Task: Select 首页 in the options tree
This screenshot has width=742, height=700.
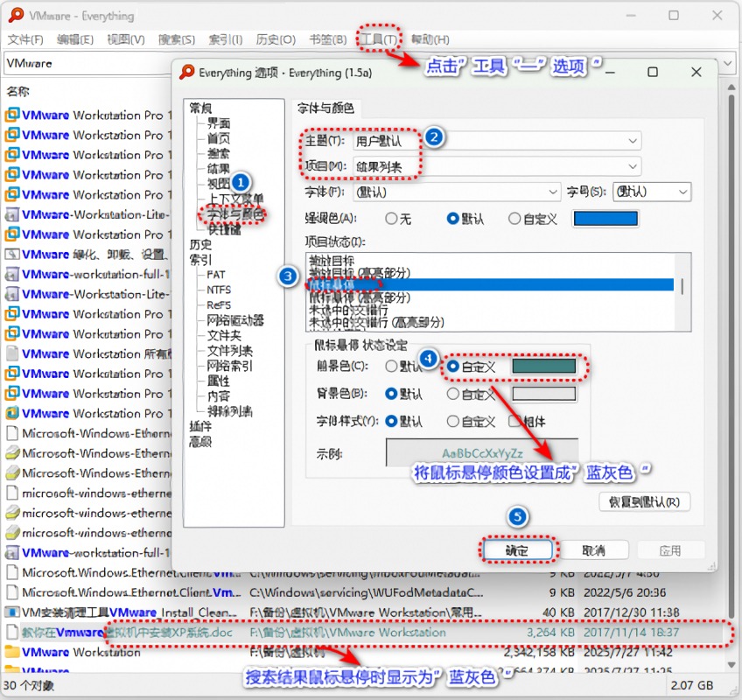Action: (219, 138)
